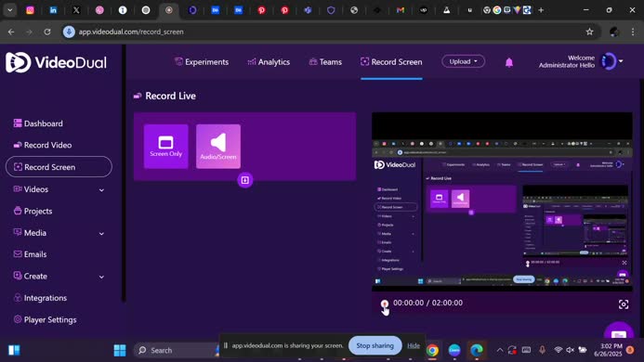The image size is (644, 362).
Task: Switch to the Instagram browser tab
Action: (x=30, y=10)
